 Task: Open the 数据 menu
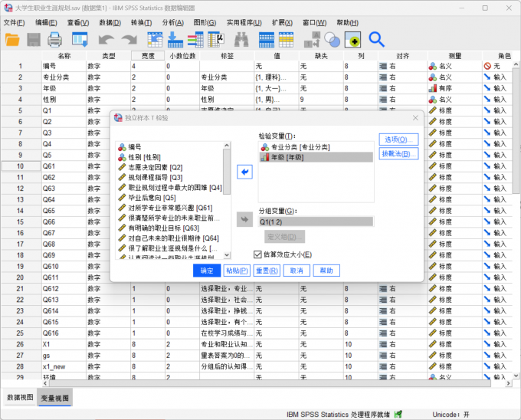point(110,22)
